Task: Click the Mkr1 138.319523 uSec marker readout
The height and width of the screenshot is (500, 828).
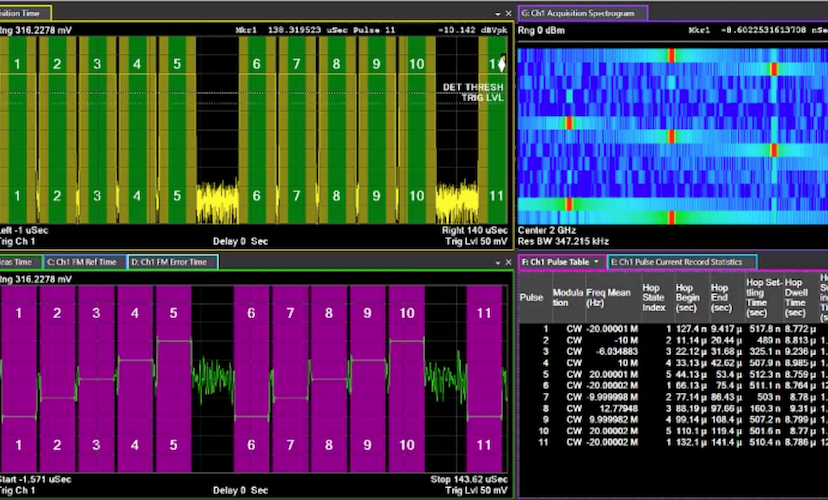Action: tap(315, 30)
